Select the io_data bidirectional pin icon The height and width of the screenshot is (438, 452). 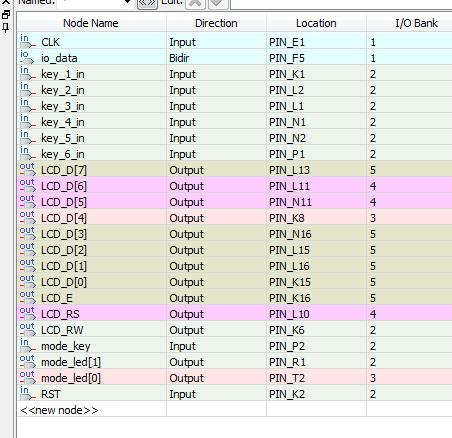coord(27,58)
